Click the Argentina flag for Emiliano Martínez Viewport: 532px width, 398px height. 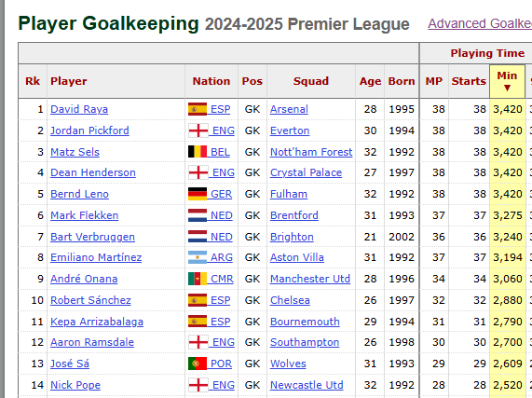(x=198, y=257)
